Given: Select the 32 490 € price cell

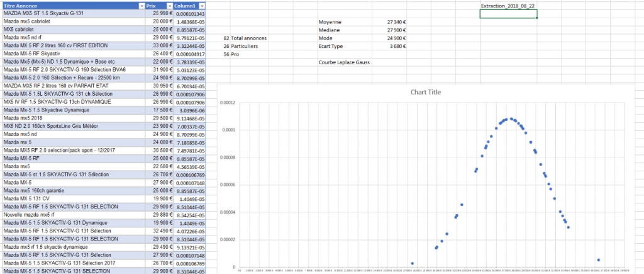Looking at the screenshot, I should coord(159,231).
